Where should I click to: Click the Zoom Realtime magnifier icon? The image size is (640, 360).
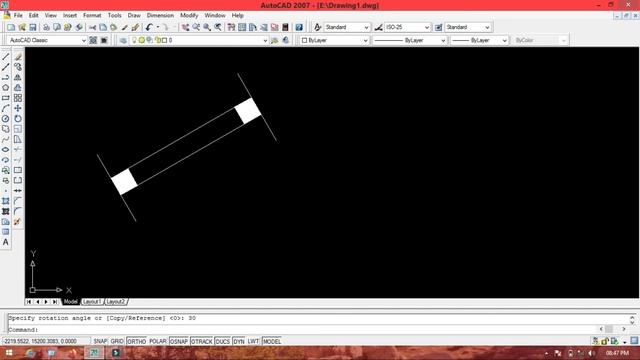(x=196, y=27)
